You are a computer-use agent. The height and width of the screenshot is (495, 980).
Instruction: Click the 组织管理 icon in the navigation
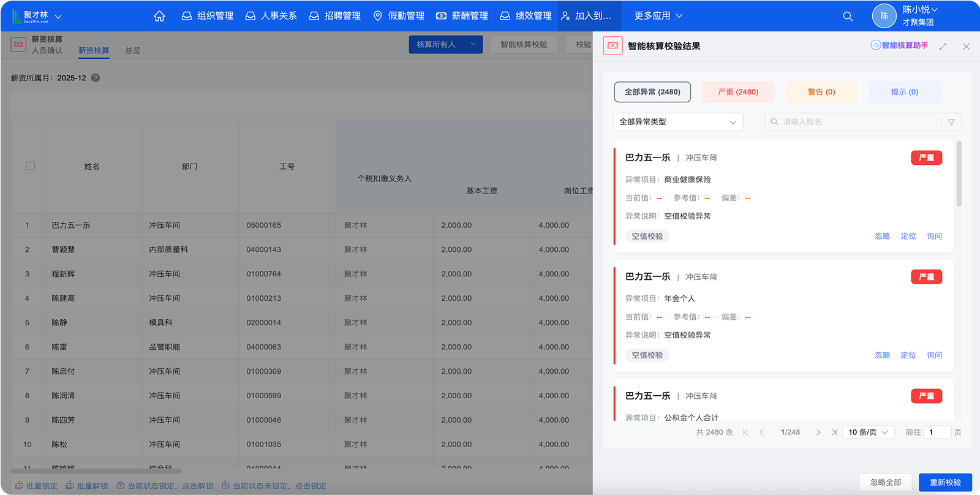pos(187,16)
